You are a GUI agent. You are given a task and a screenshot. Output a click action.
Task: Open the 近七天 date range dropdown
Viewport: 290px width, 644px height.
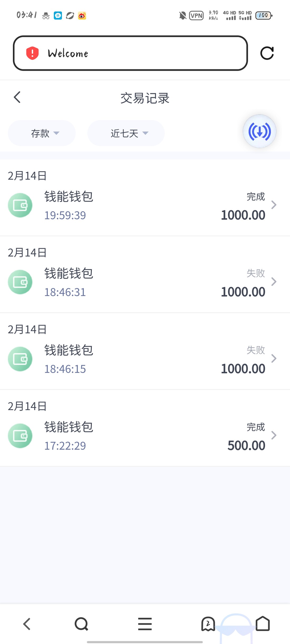[x=126, y=133]
